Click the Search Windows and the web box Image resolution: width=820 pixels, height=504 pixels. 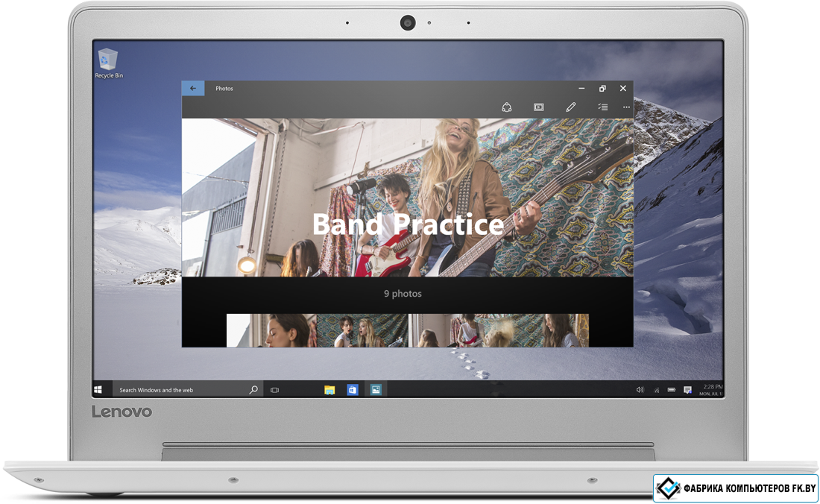(x=179, y=390)
